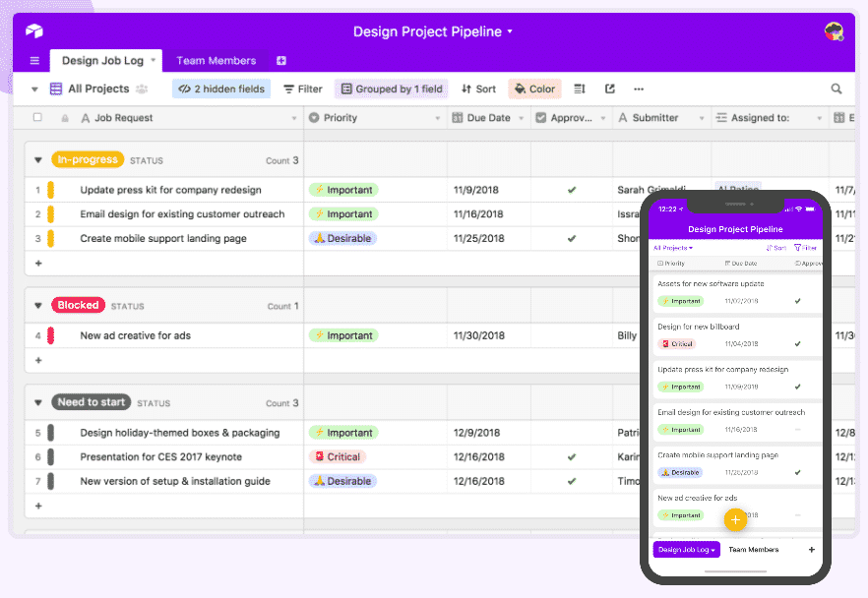Viewport: 868px width, 598px height.
Task: Open the row height icon
Action: pos(580,89)
